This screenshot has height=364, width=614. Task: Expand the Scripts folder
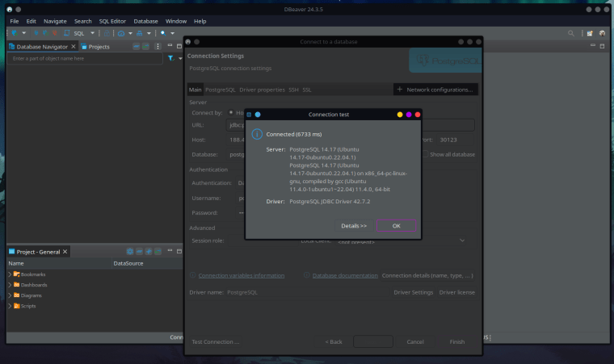[x=10, y=306]
